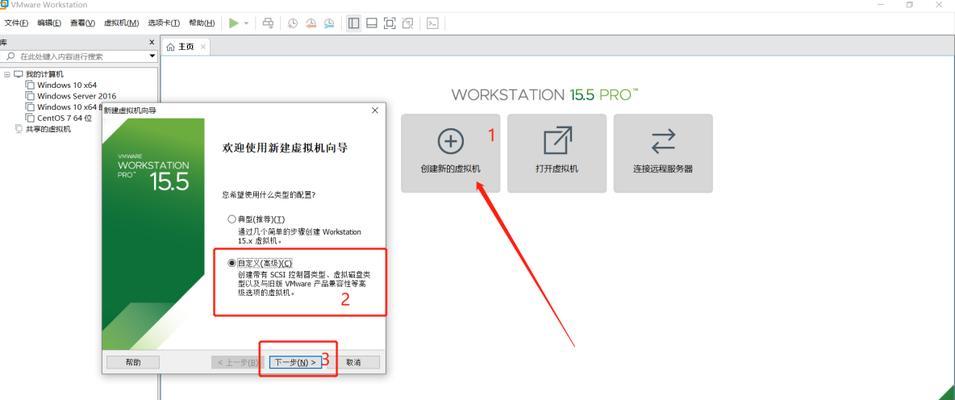Click the 连接远程服务器 tile

tap(663, 153)
